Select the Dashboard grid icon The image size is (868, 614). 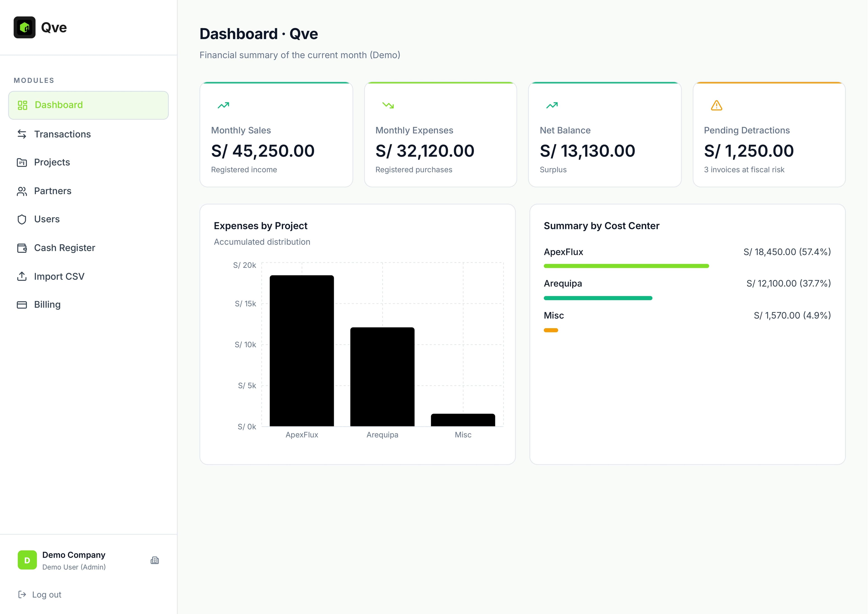tap(22, 105)
